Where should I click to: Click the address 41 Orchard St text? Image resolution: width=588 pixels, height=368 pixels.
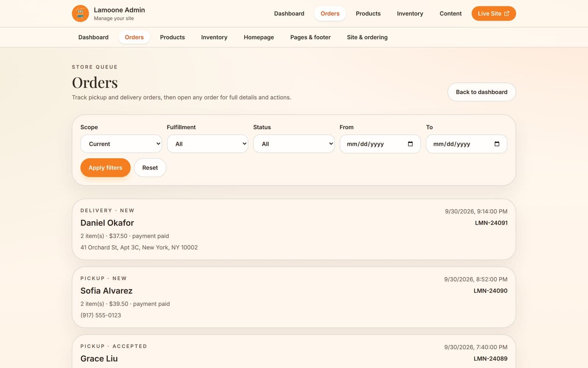[x=139, y=247]
